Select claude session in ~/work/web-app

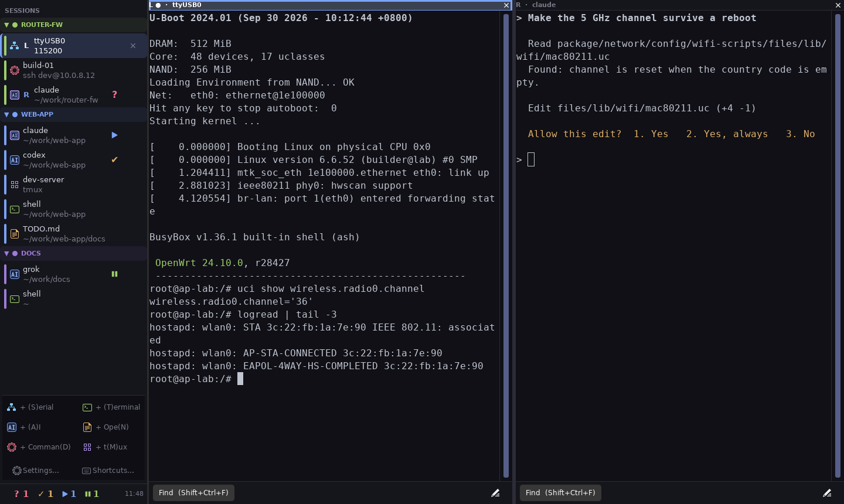pyautogui.click(x=73, y=135)
